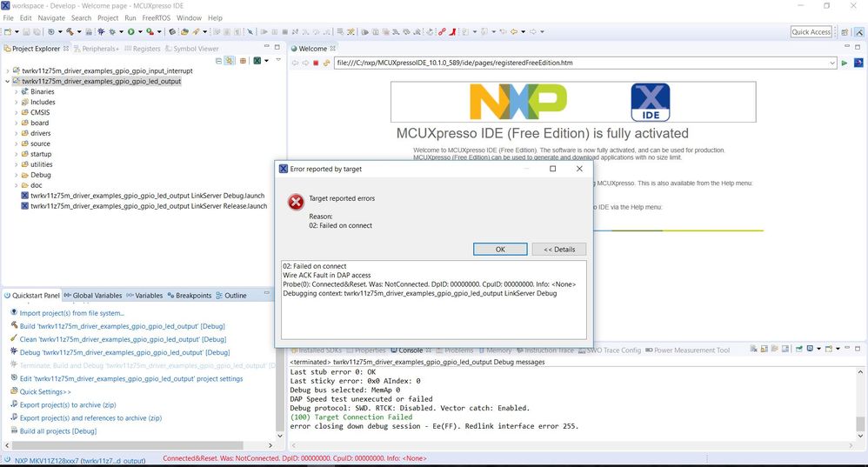Click Link with Editor icon in Project Explorer

click(230, 60)
